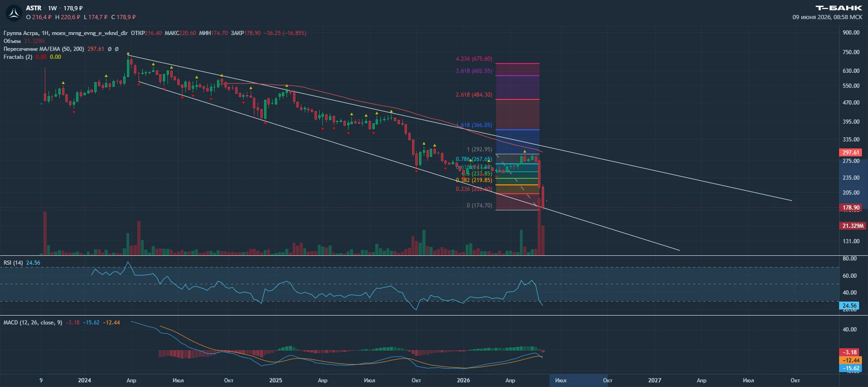Toggle the RSI (14) indicator label
The width and height of the screenshot is (868, 387).
pyautogui.click(x=13, y=263)
